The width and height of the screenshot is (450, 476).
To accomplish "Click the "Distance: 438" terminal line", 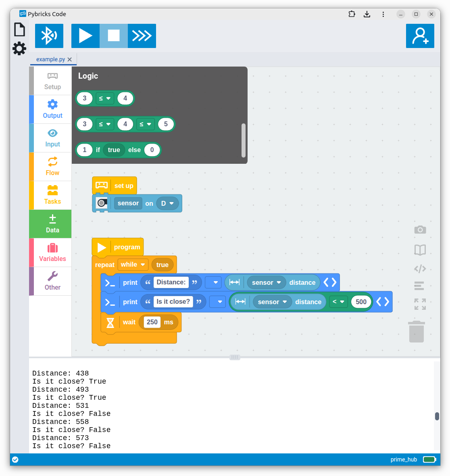I will click(x=60, y=374).
